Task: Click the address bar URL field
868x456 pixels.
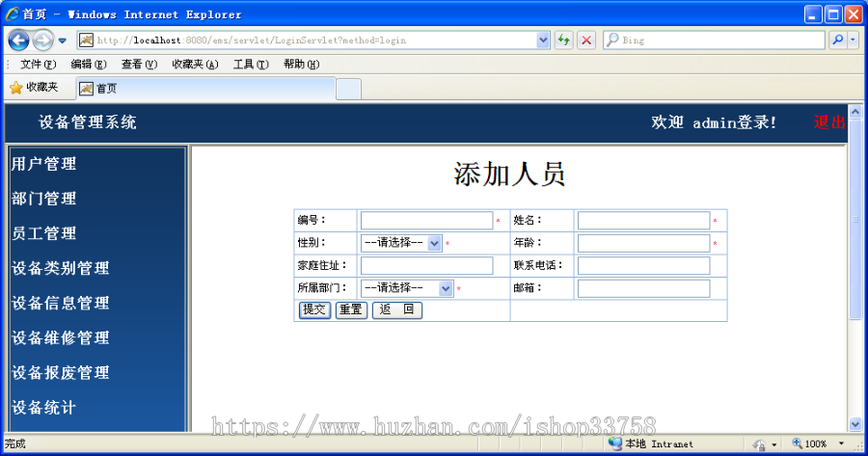Action: [x=315, y=40]
